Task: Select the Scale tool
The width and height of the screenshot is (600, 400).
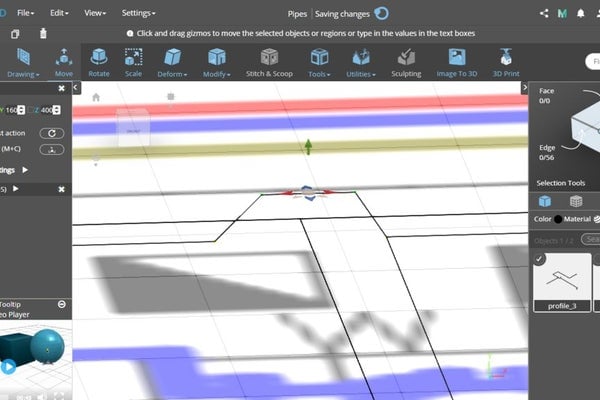Action: 133,61
